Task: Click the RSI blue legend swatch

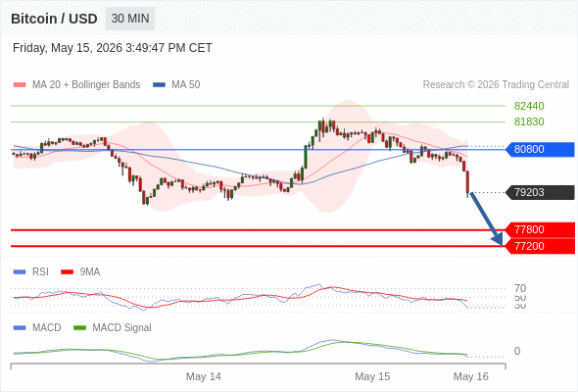Action: [x=20, y=272]
